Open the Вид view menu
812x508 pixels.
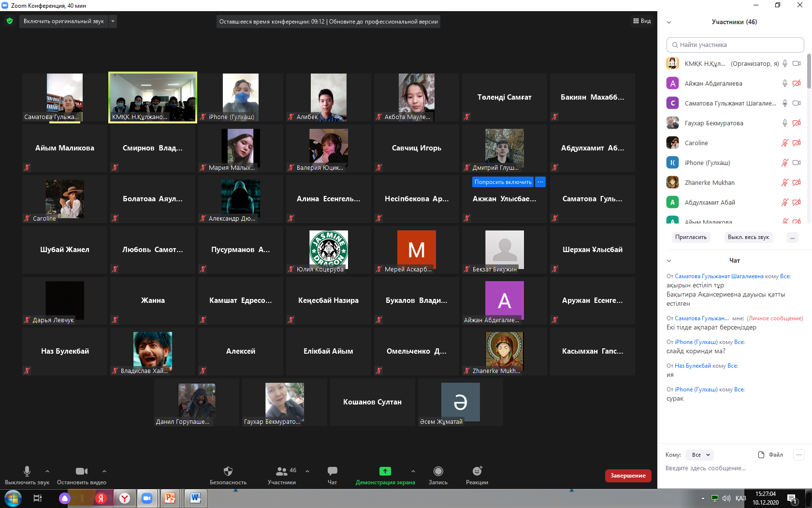click(x=642, y=21)
